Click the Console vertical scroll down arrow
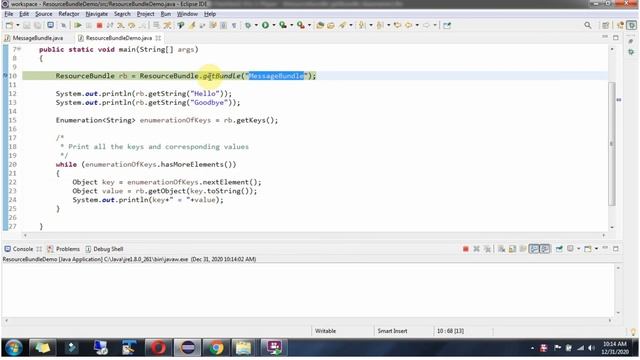The image size is (640, 360). coord(618,313)
